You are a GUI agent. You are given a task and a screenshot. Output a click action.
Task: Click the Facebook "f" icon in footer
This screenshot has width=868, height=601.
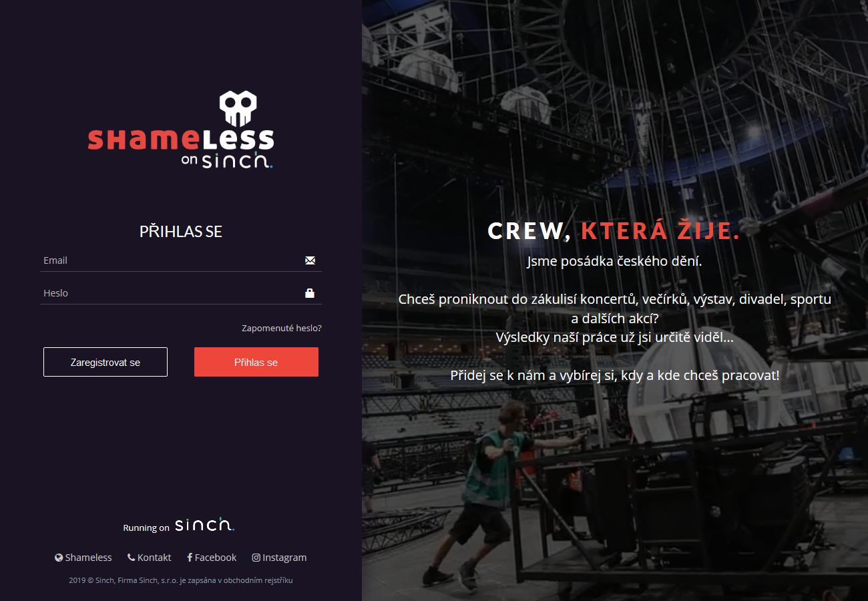[x=190, y=558]
